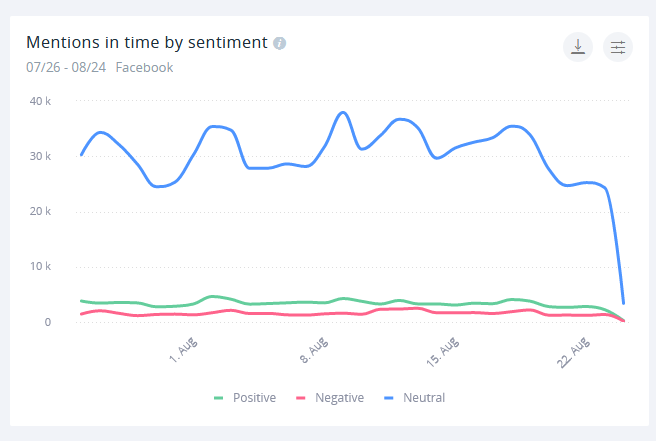Click the blue Neutral legend color marker
656x441 pixels.
pos(389,398)
